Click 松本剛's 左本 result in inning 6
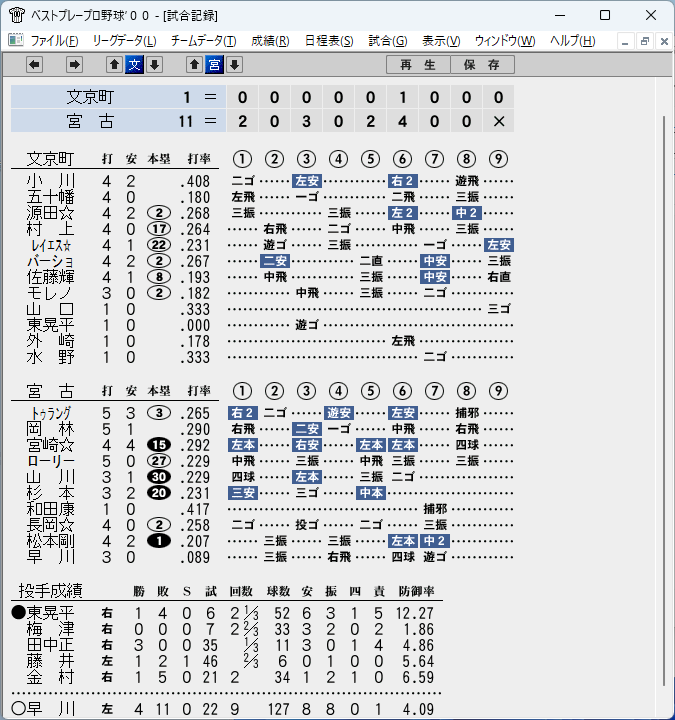Viewport: 675px width, 720px height. [403, 541]
